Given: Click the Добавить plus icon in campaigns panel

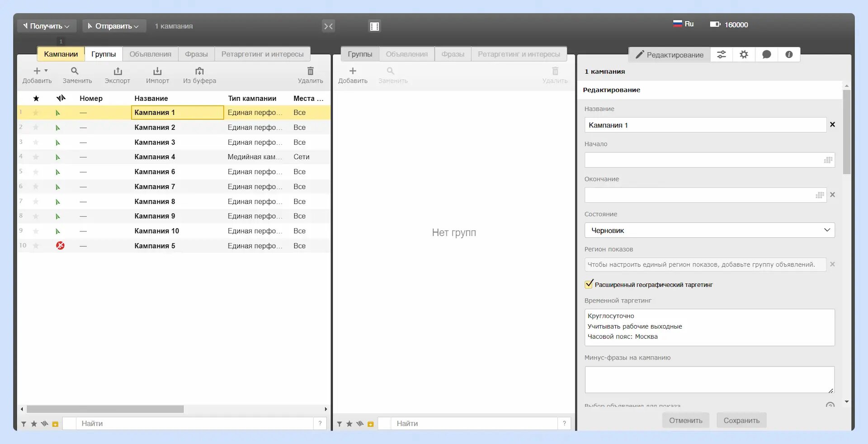Looking at the screenshot, I should [x=37, y=71].
